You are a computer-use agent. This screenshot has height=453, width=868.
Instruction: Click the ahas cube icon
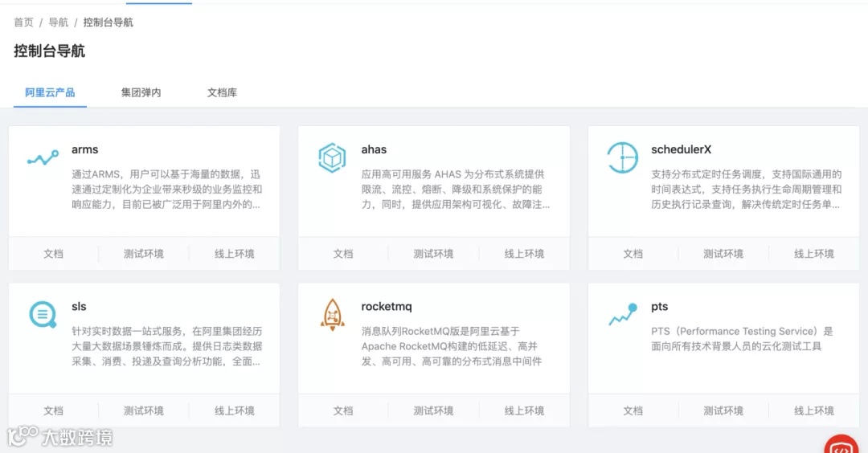332,157
